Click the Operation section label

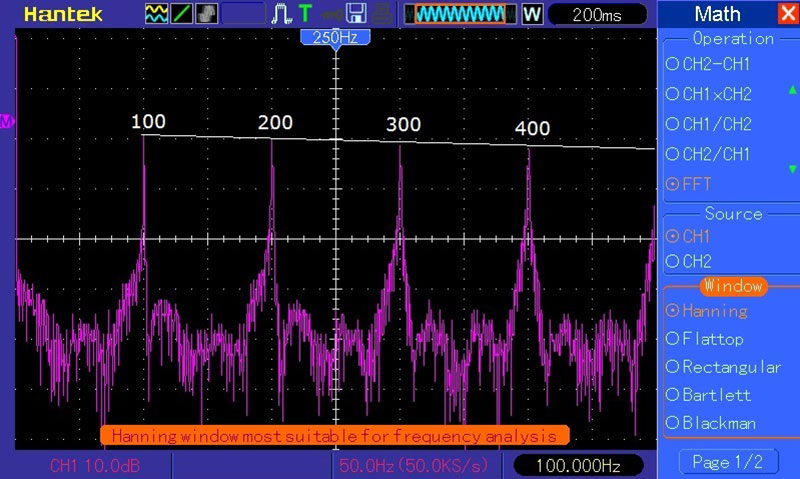coord(733,39)
